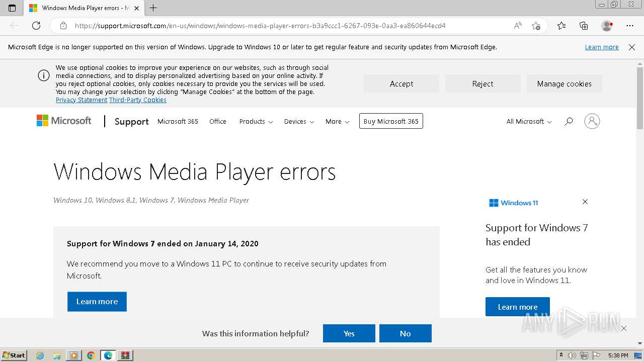The width and height of the screenshot is (644, 362).
Task: Open the Edge profile avatar
Action: pos(607,26)
